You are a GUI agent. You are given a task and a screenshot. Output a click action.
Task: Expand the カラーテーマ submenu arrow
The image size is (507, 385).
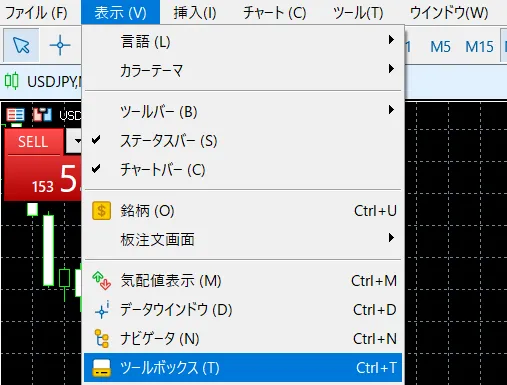click(x=391, y=69)
